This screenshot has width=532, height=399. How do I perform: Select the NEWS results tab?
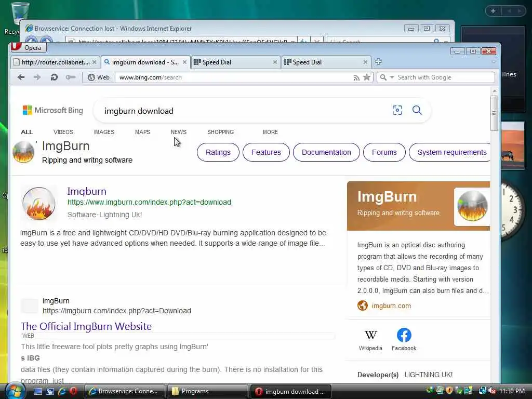179,132
